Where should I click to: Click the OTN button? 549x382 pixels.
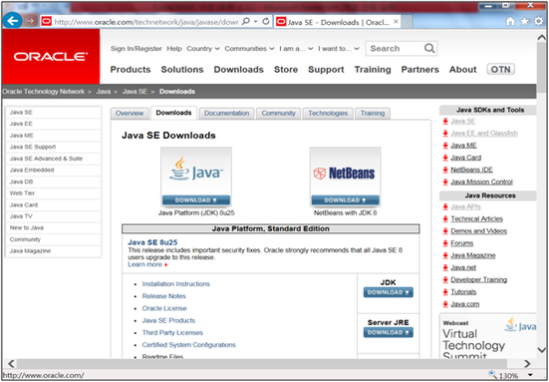(x=501, y=69)
